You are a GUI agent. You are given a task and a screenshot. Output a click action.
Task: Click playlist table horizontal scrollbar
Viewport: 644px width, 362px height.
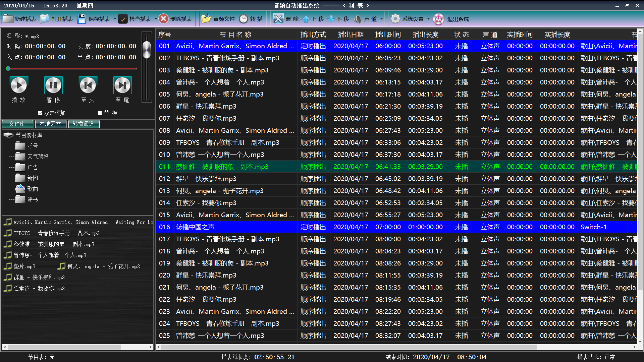(349, 347)
